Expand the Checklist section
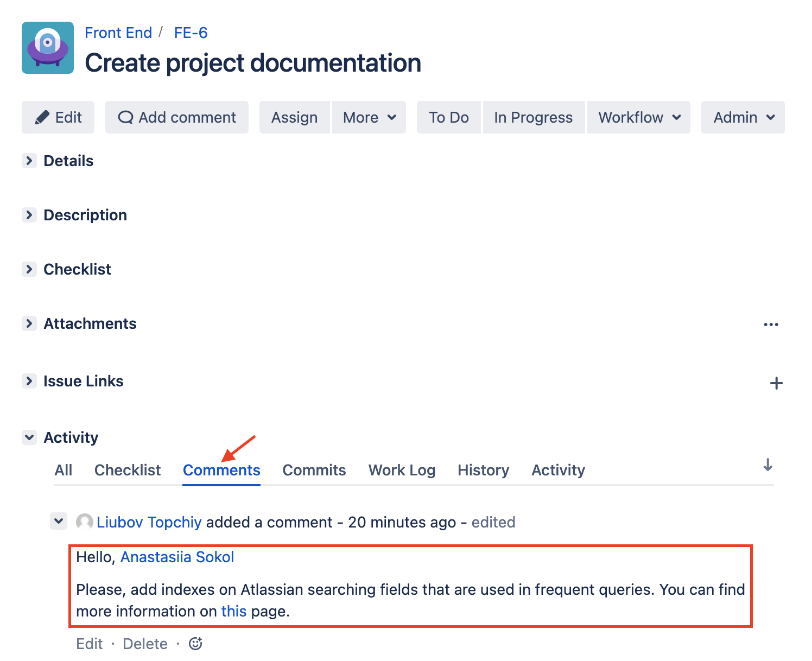This screenshot has width=812, height=661. [x=29, y=269]
